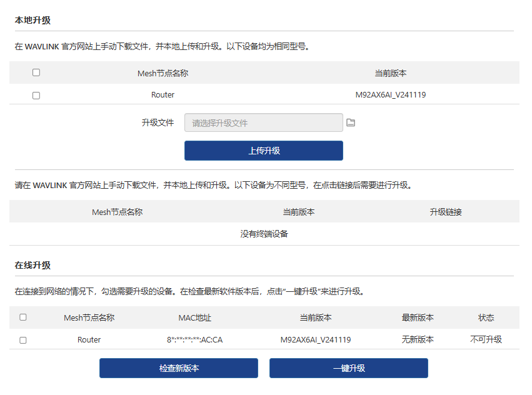Click the 本地升级 section heading

pos(33,20)
